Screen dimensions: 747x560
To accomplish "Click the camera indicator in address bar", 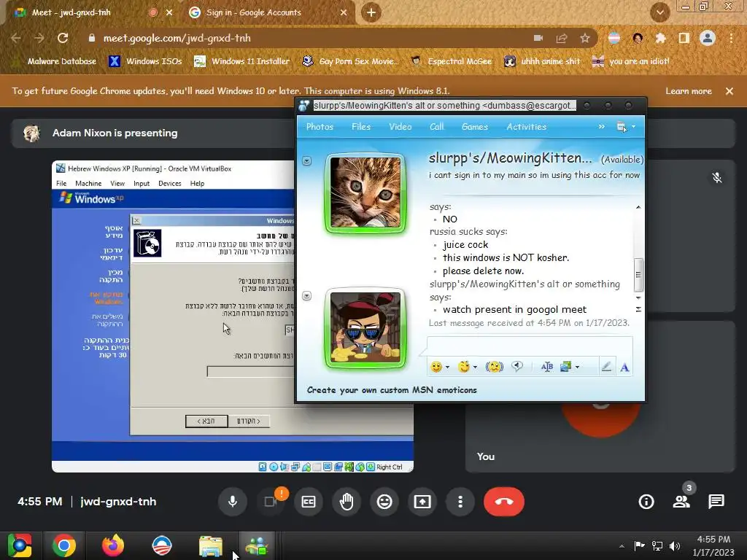I will (538, 38).
